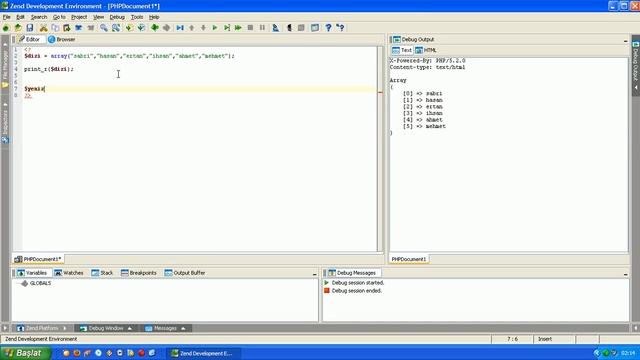
Task: Select the Text tab in Debug Output
Action: (x=402, y=50)
